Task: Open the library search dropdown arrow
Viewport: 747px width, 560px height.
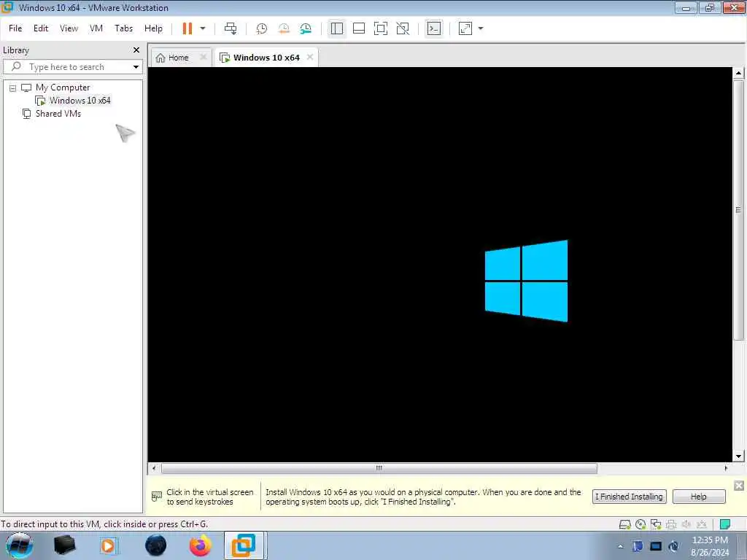Action: click(136, 67)
